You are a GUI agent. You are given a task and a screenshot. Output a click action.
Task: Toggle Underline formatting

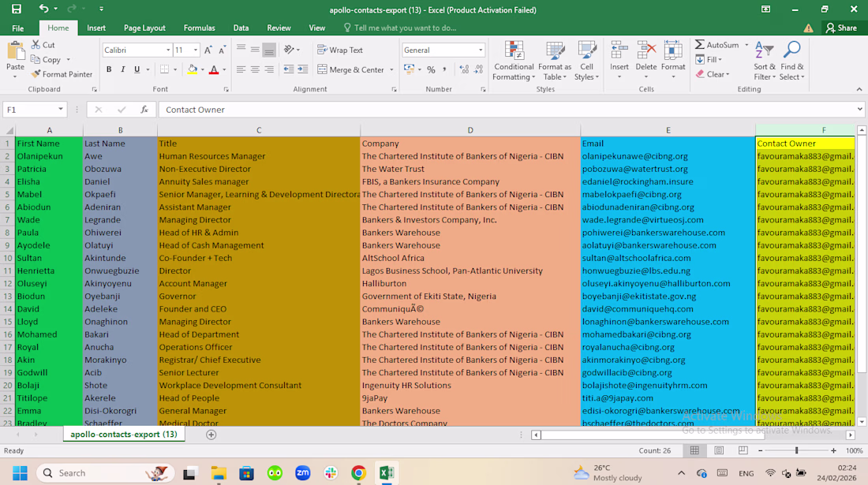(x=137, y=69)
